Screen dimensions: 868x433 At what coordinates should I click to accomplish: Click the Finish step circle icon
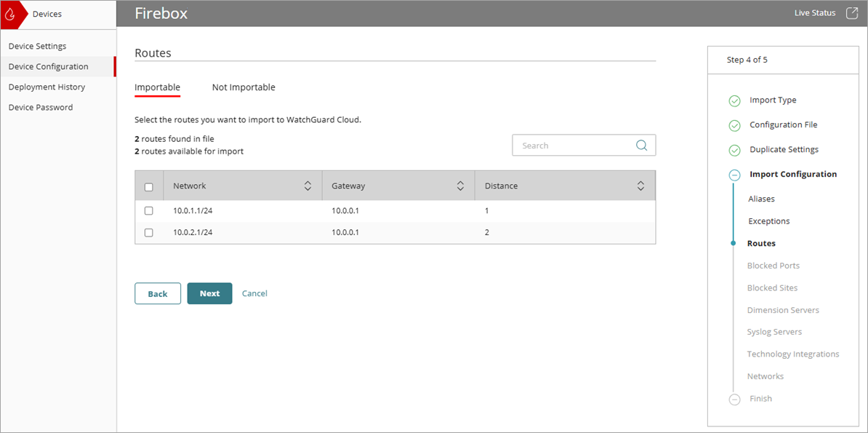pos(734,400)
